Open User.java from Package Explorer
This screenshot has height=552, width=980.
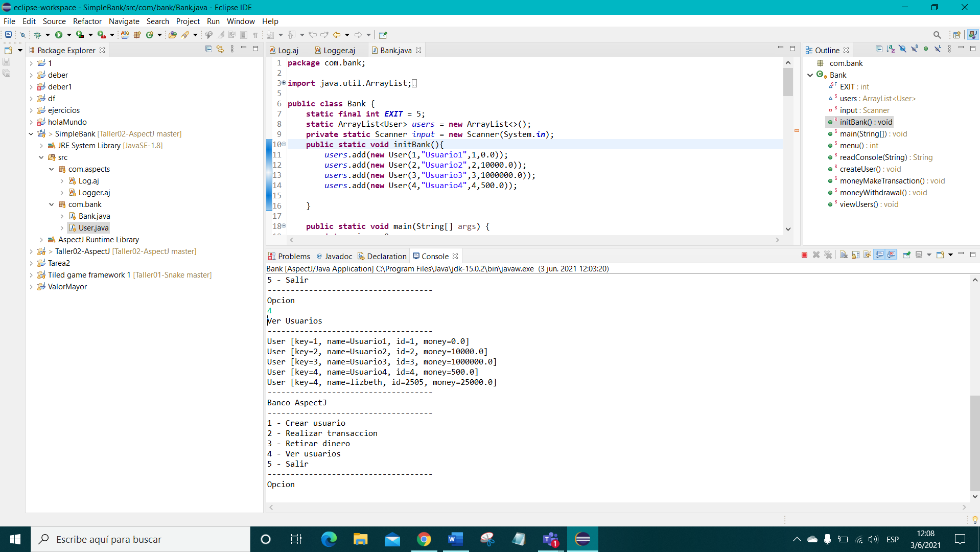[92, 227]
